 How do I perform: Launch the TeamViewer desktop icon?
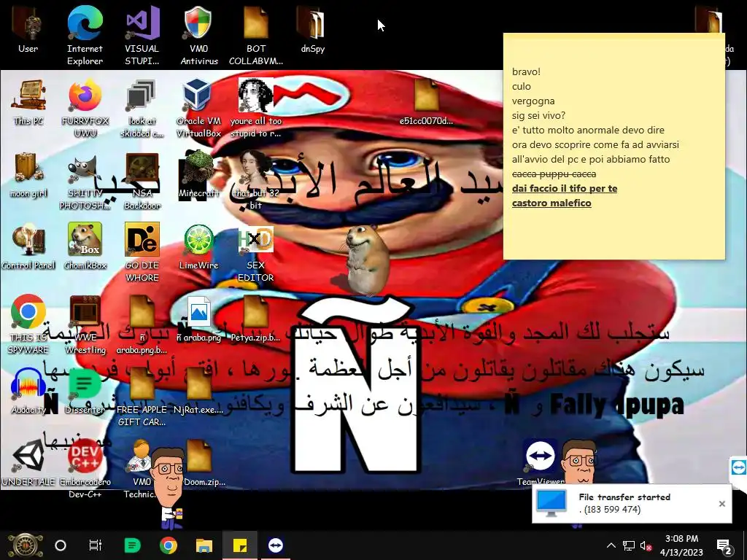tap(540, 456)
